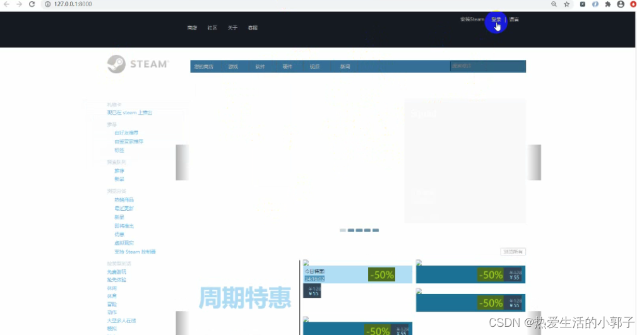The image size is (644, 335).
Task: Select the second carousel indicator dot
Action: click(x=351, y=230)
